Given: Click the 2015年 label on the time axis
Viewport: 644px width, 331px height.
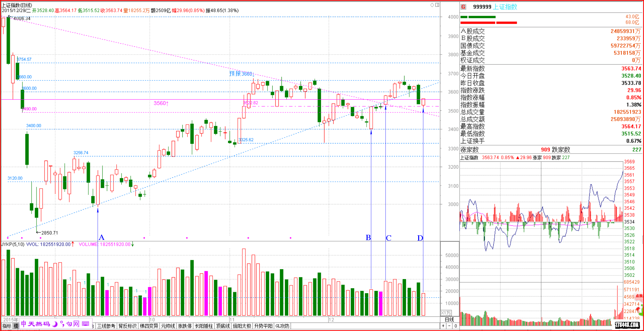Looking at the screenshot, I should (x=11, y=320).
